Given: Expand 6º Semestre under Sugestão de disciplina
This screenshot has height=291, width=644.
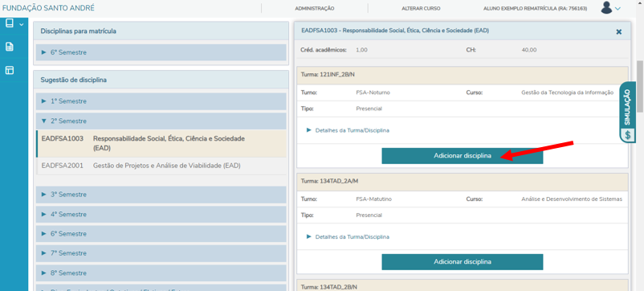Looking at the screenshot, I should tap(161, 233).
